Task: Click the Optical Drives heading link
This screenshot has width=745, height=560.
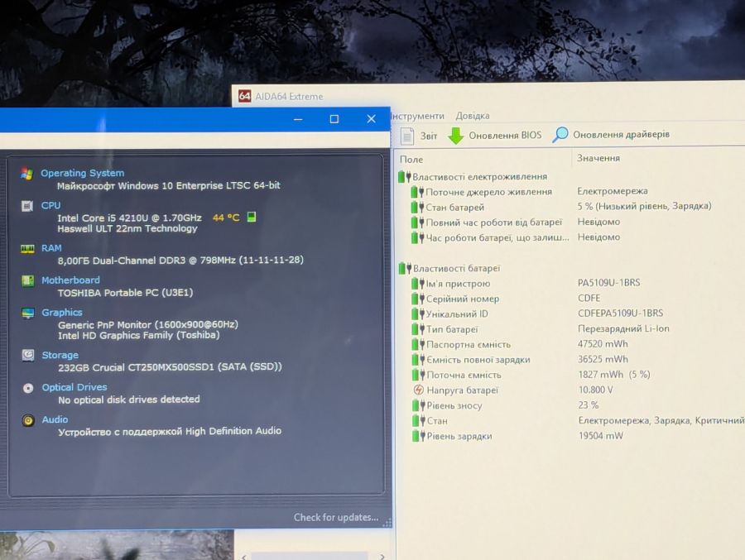Action: (74, 387)
